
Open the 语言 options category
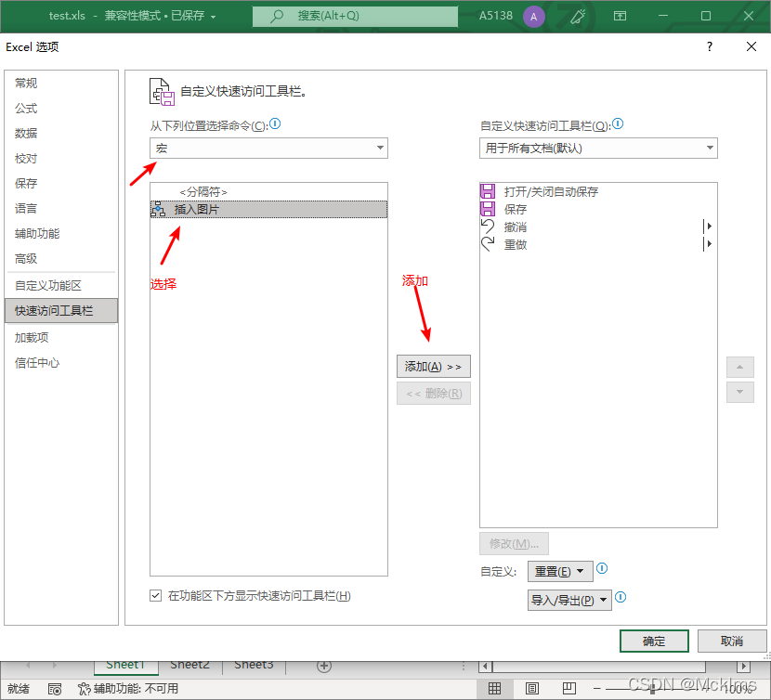pos(26,209)
